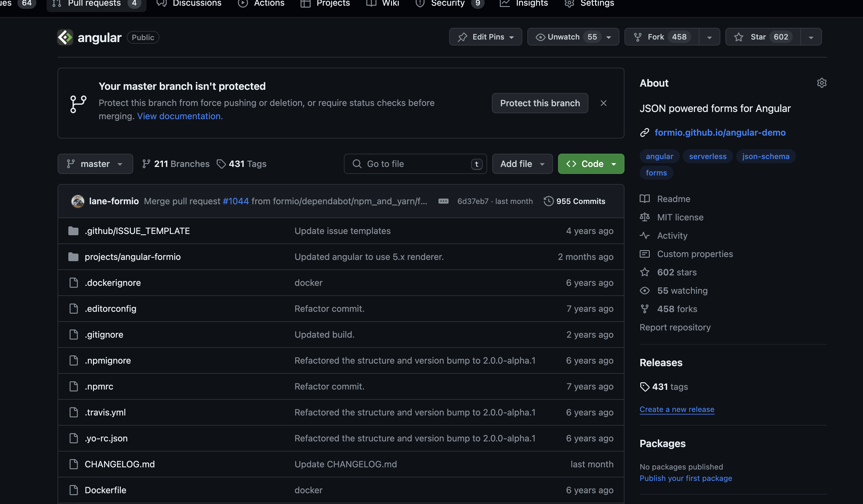
Task: Click the tag icon next to 431 Tags
Action: tap(221, 164)
